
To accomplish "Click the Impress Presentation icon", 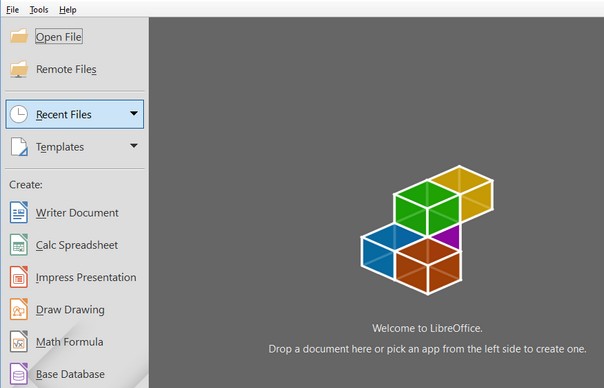I will (19, 277).
